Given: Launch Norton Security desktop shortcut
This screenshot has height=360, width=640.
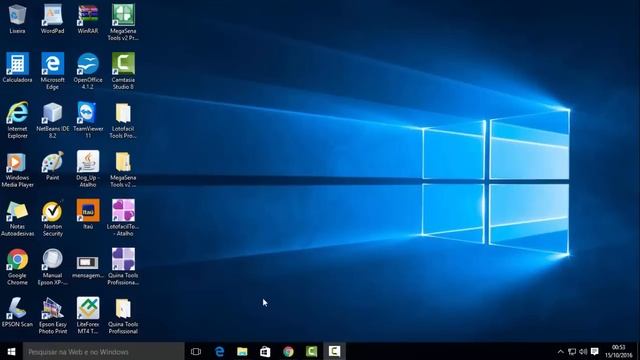Looking at the screenshot, I should coord(52,211).
